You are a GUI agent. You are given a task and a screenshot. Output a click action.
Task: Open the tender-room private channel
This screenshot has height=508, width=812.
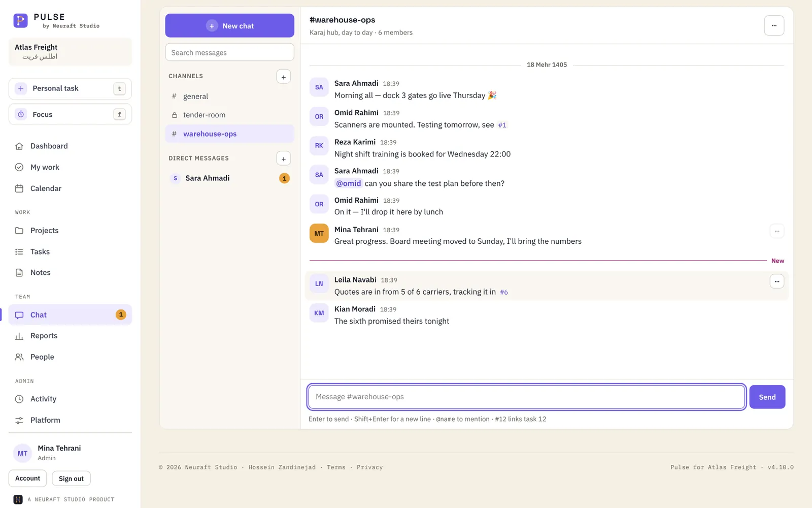coord(229,115)
